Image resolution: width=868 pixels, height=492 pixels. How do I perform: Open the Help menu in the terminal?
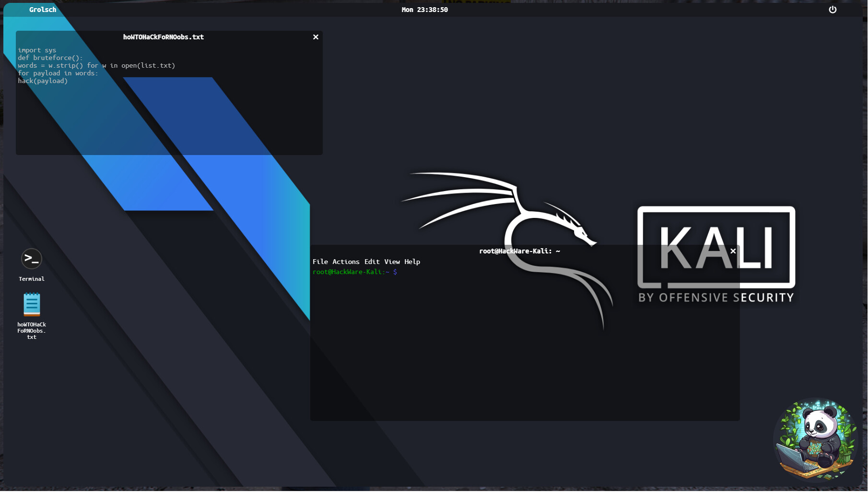(412, 262)
